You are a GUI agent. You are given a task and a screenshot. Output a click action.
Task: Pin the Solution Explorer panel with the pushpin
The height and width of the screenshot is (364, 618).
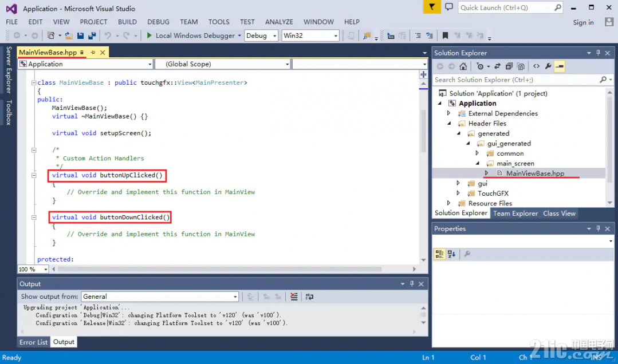599,53
